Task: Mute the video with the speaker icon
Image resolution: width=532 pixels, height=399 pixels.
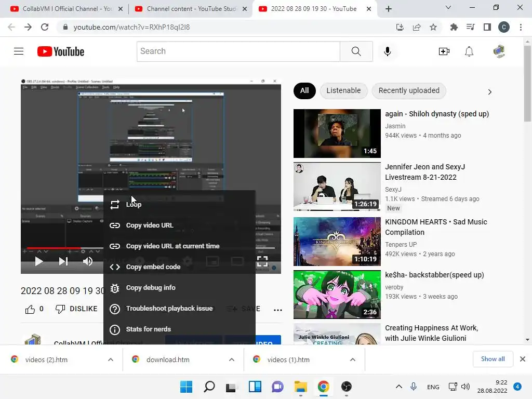Action: (x=88, y=261)
